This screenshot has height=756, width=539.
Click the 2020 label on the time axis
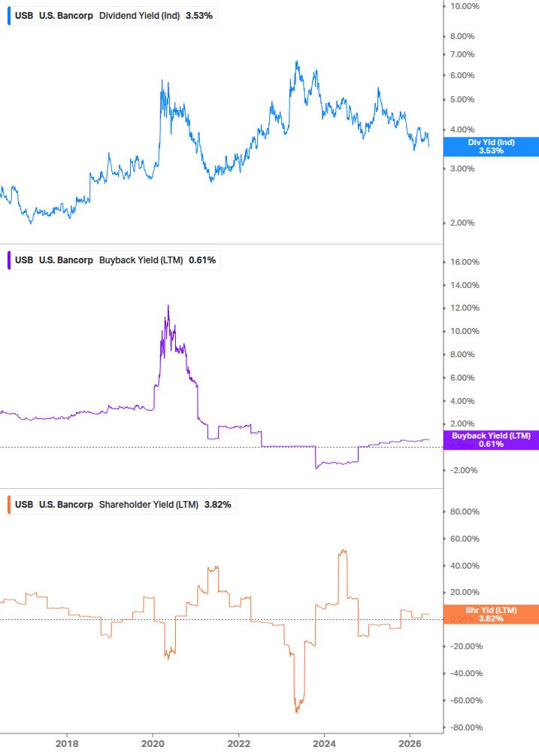tap(153, 743)
